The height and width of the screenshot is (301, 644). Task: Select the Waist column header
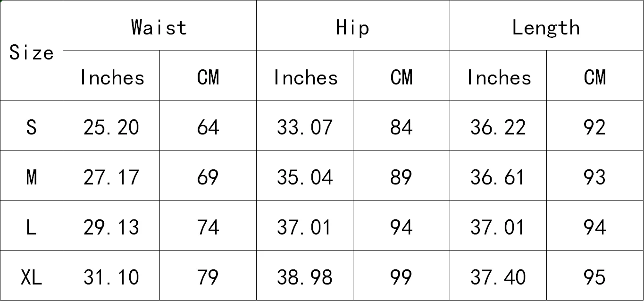click(159, 25)
